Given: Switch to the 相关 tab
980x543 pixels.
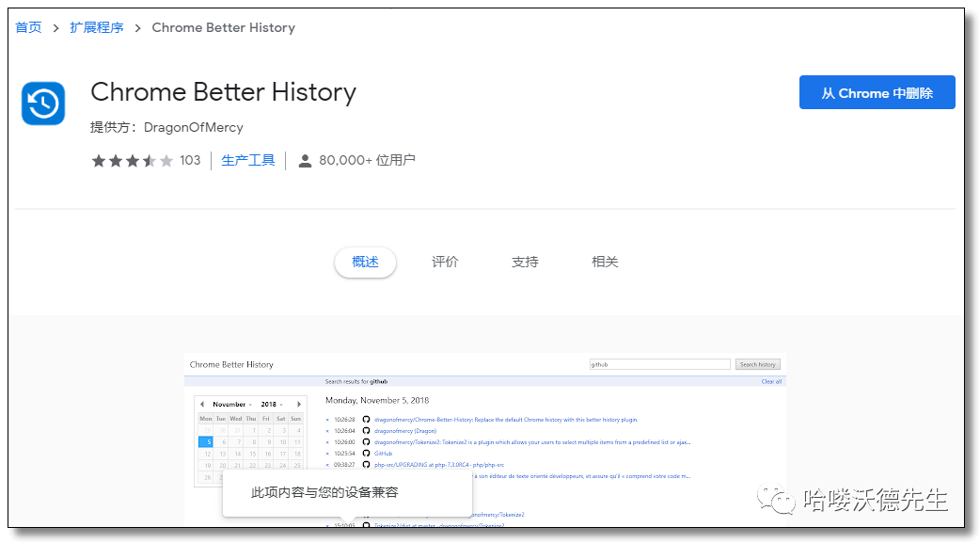Looking at the screenshot, I should click(x=605, y=263).
